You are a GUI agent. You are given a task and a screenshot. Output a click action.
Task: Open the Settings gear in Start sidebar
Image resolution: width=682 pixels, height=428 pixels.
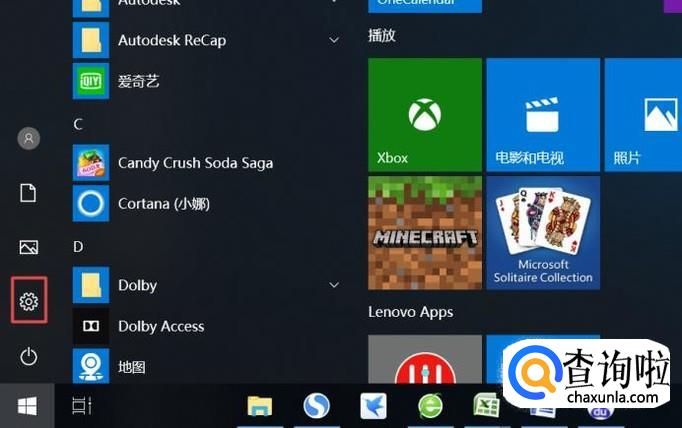click(x=29, y=301)
